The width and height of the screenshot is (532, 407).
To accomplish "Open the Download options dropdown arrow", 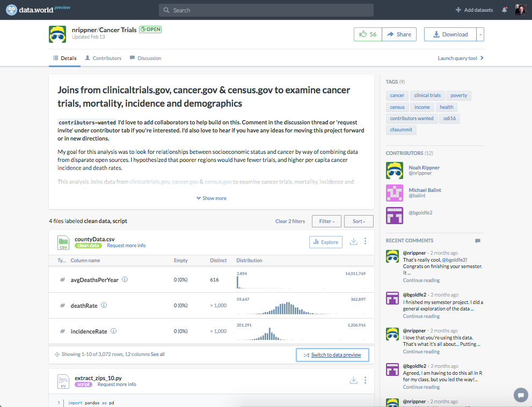I will [480, 34].
